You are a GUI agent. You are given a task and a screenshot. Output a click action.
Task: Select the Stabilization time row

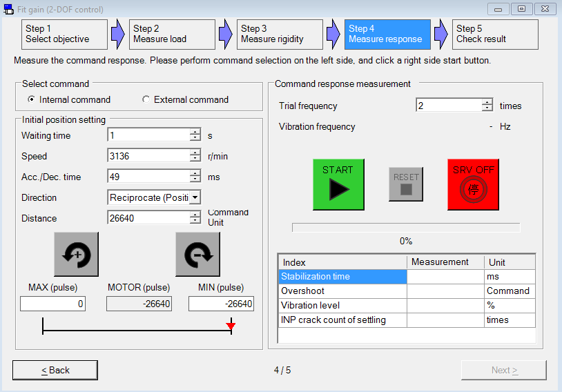coord(407,277)
